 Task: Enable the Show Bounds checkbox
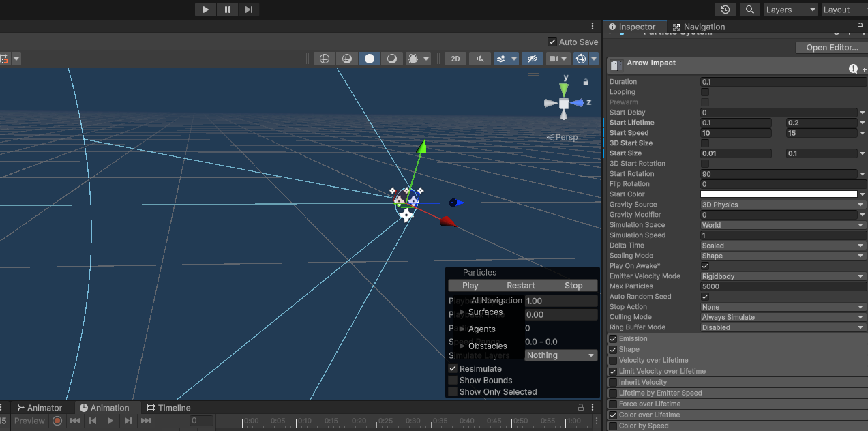(453, 381)
